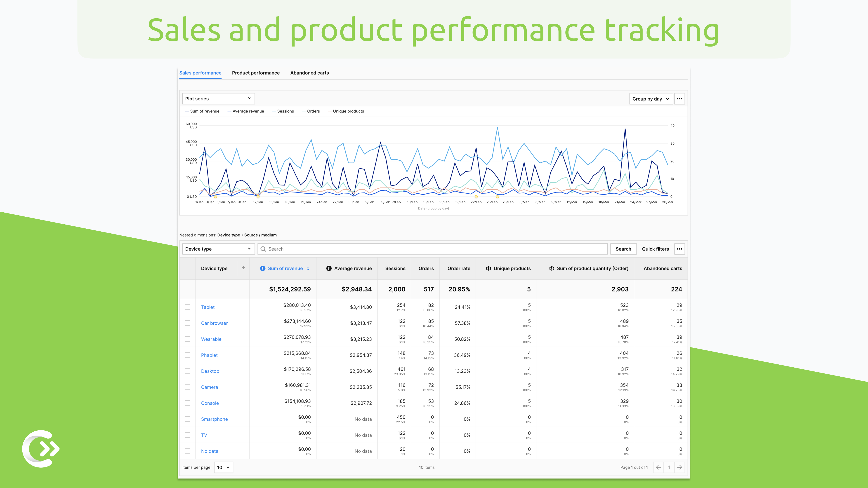The image size is (868, 488).
Task: Click total revenue $1,524,292.59 cell
Action: point(290,289)
